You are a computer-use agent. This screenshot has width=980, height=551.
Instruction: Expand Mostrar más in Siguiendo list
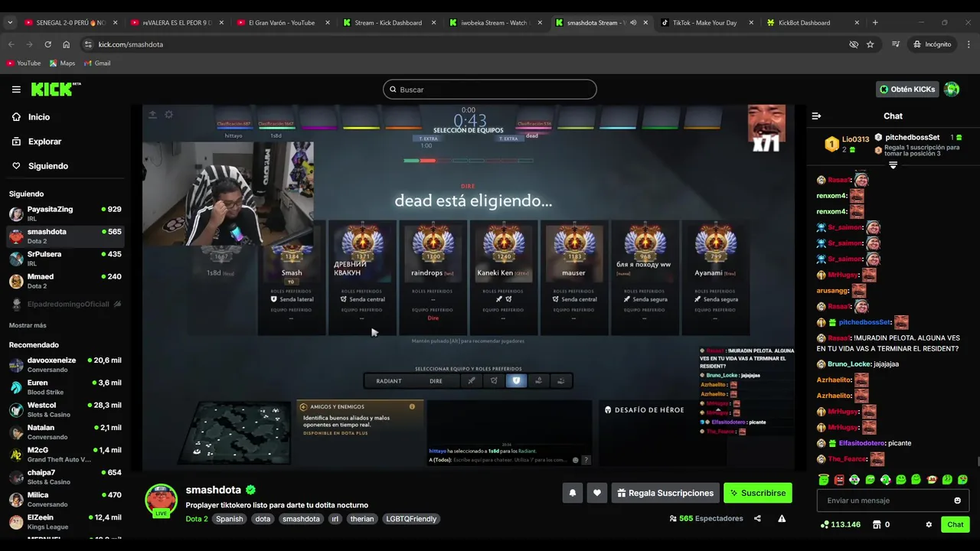click(28, 325)
